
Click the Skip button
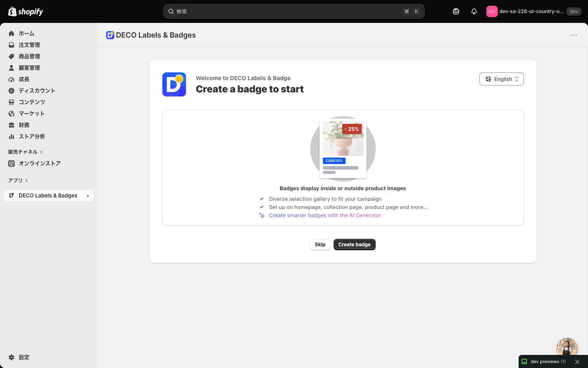(x=320, y=245)
